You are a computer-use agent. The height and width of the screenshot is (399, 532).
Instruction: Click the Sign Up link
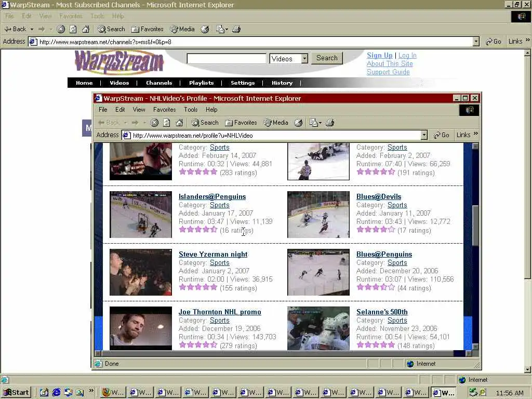380,55
